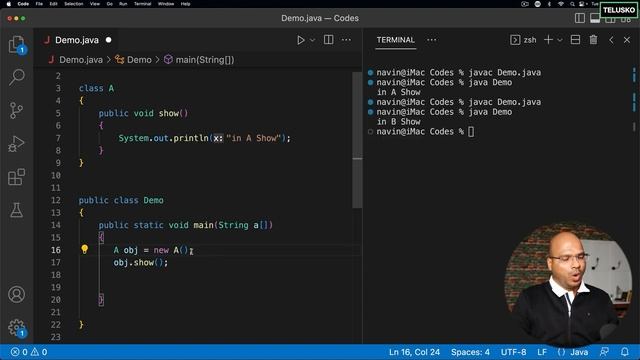Open the View menu
The image size is (640, 360).
pos(95,4)
